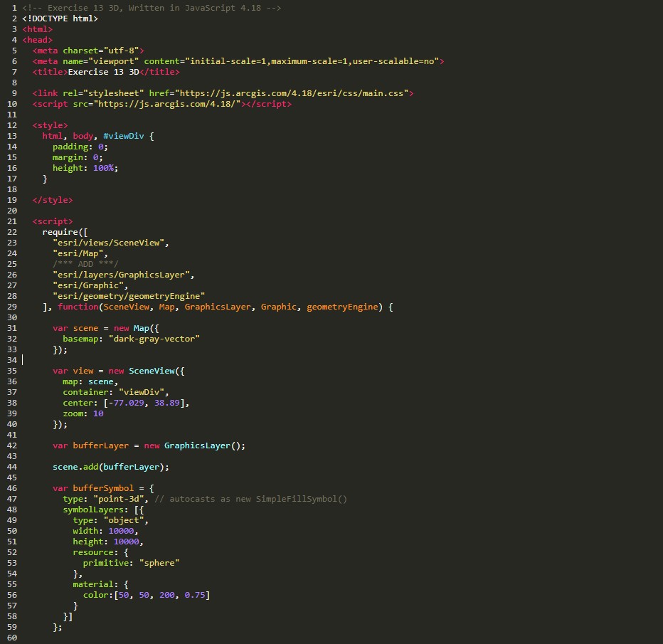Click line number 46 in the gutter
This screenshot has width=663, height=644.
[11, 488]
